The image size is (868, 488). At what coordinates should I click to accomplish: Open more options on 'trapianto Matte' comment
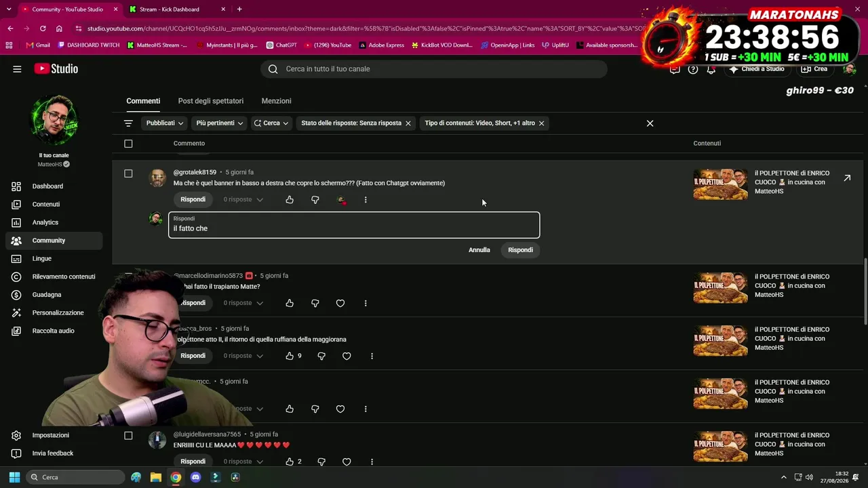pyautogui.click(x=366, y=303)
